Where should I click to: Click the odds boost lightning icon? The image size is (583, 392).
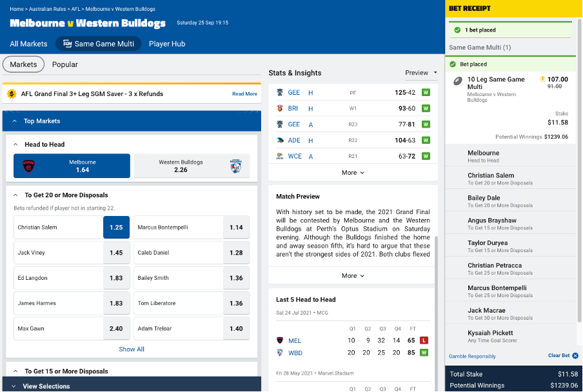[542, 79]
